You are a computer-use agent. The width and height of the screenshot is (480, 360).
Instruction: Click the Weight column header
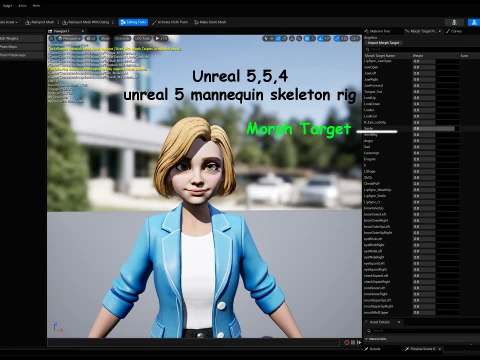[x=418, y=56]
